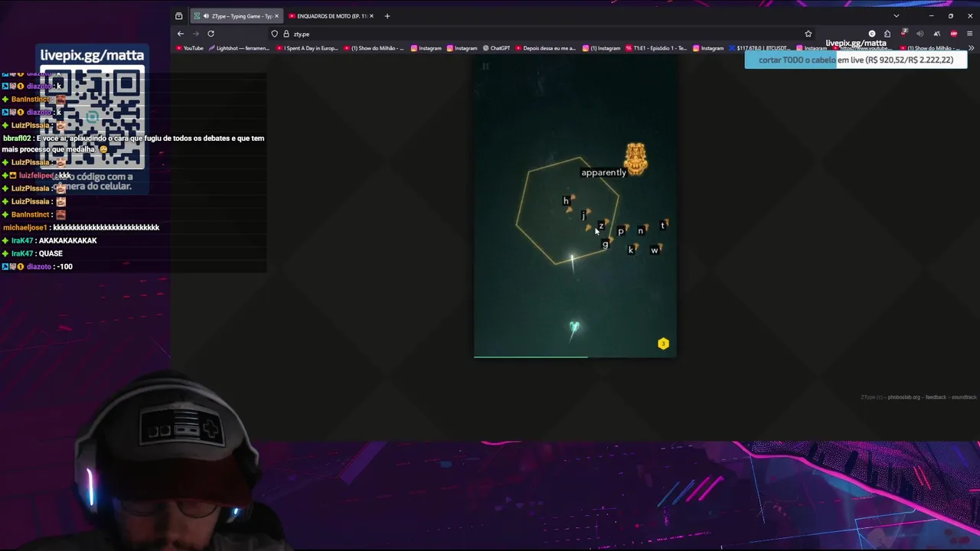980x551 pixels.
Task: Switch to ENQUADROS DE MOTO tab
Action: pos(331,16)
